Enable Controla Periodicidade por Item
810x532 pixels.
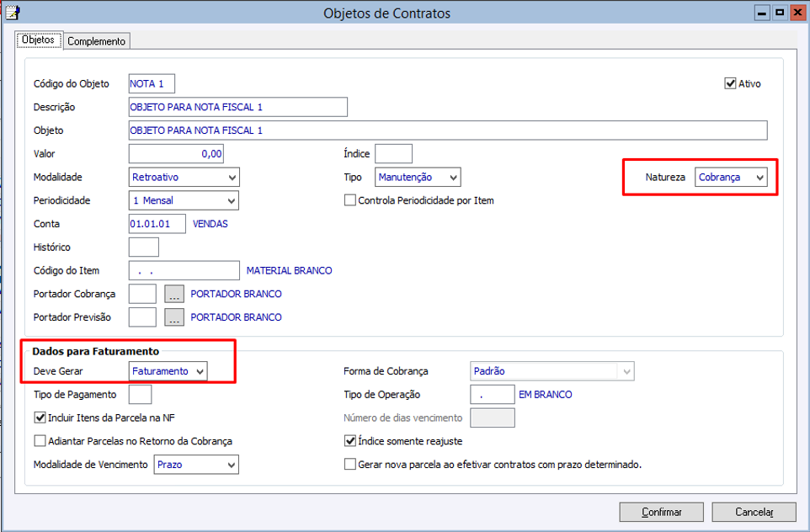coord(350,201)
